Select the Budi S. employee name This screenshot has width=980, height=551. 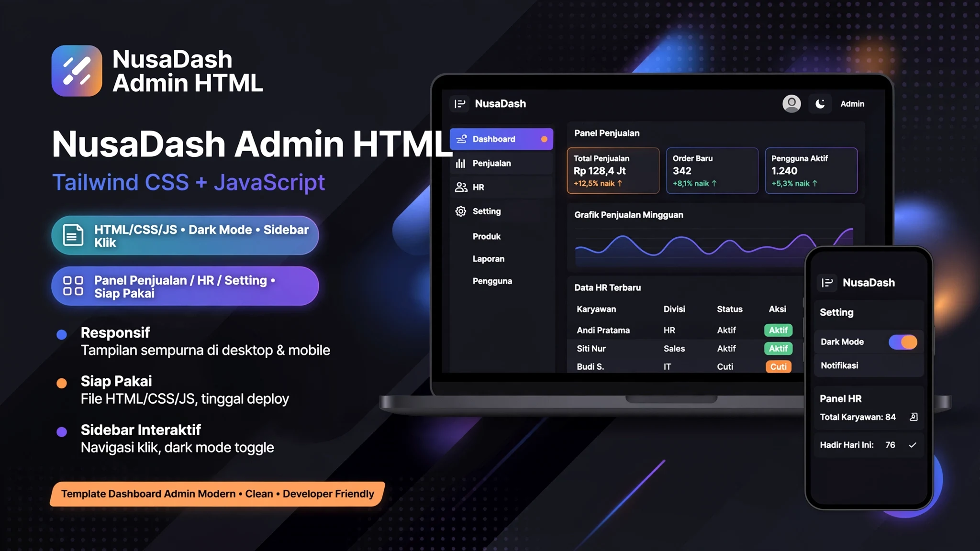[x=590, y=366]
